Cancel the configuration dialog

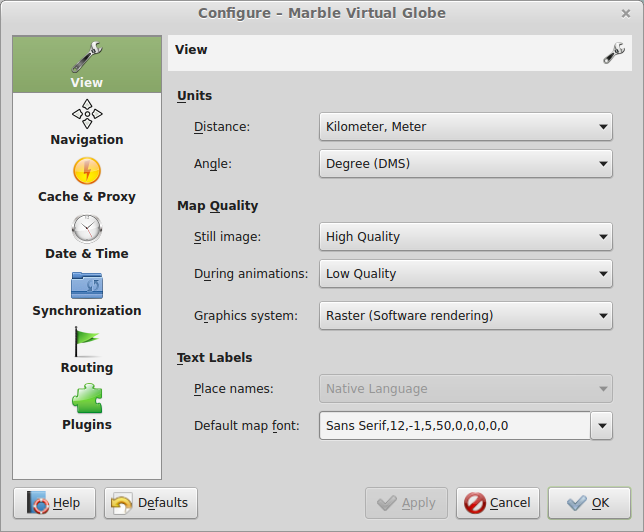(x=497, y=503)
